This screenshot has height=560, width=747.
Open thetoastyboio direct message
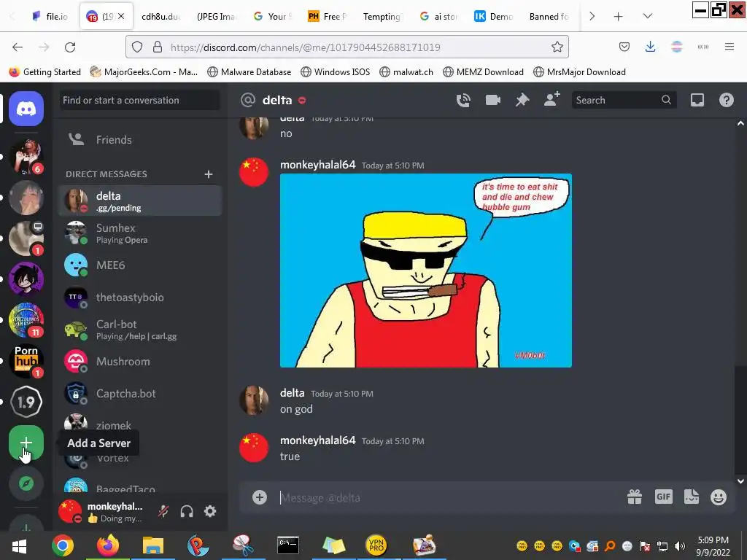point(141,297)
